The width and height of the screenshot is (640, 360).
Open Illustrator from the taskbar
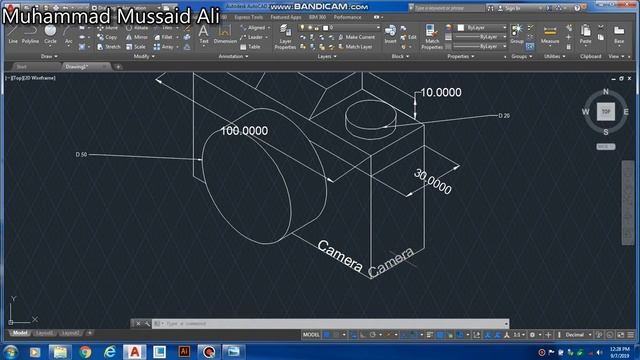[184, 352]
